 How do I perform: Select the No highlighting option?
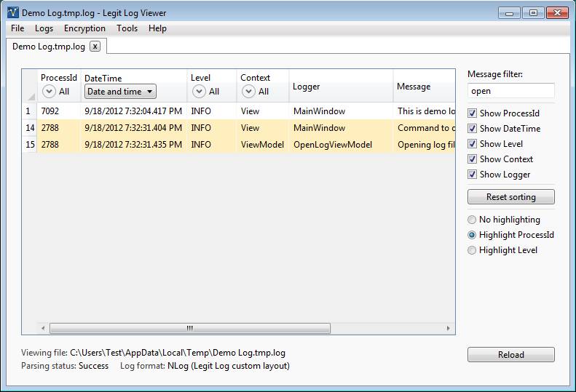[472, 220]
